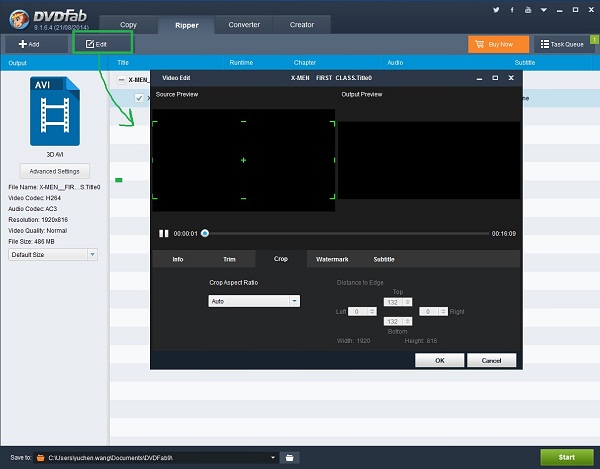600x469 pixels.
Task: Maximize the Video Edit dialog
Action: [495, 78]
